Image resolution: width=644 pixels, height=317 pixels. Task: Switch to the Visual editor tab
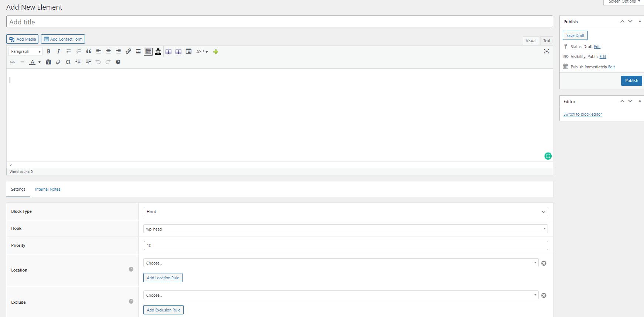(531, 41)
